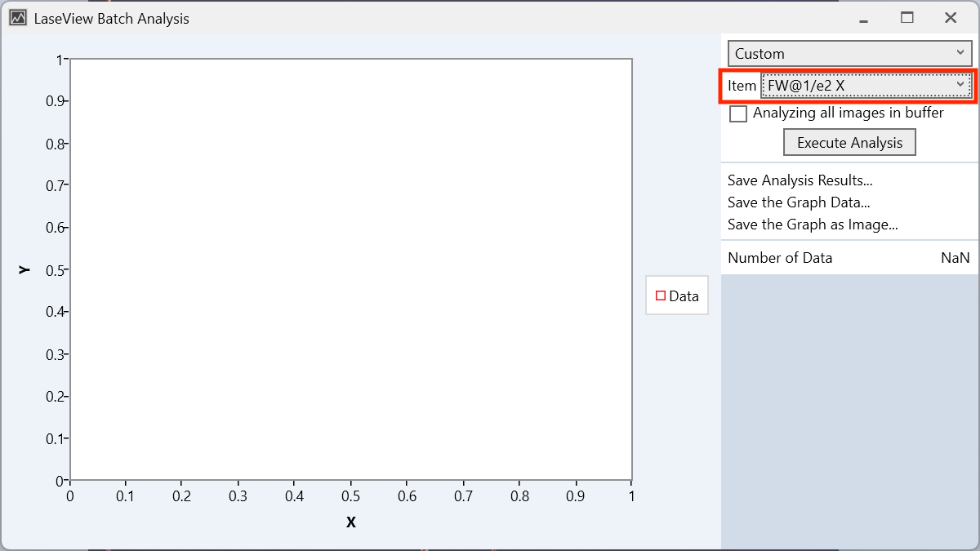
Task: Click the Number of Data label
Action: [x=780, y=258]
